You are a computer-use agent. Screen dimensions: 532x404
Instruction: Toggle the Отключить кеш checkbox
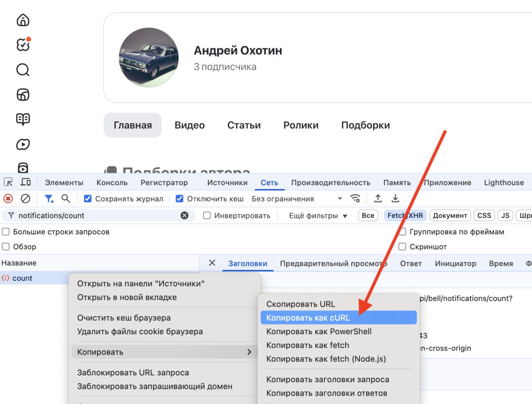point(180,199)
